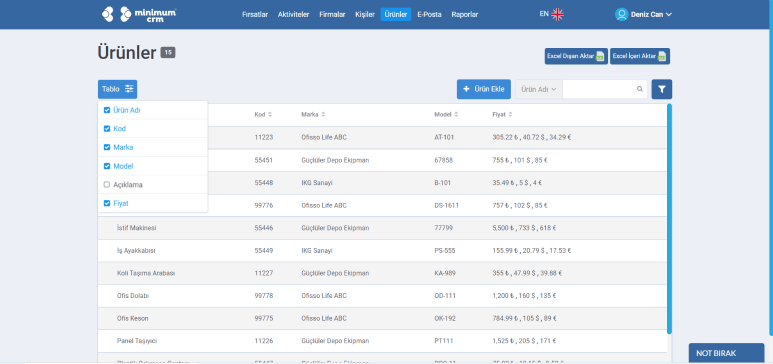Uncheck the Model column checkbox
773x364 pixels.
point(107,166)
